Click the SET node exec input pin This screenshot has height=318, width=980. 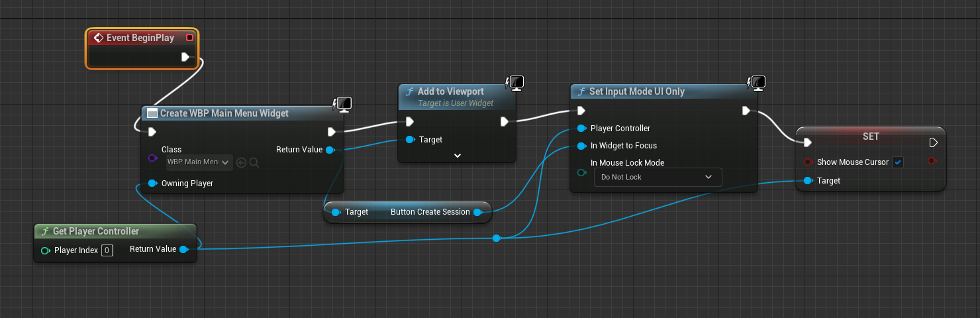coord(807,142)
